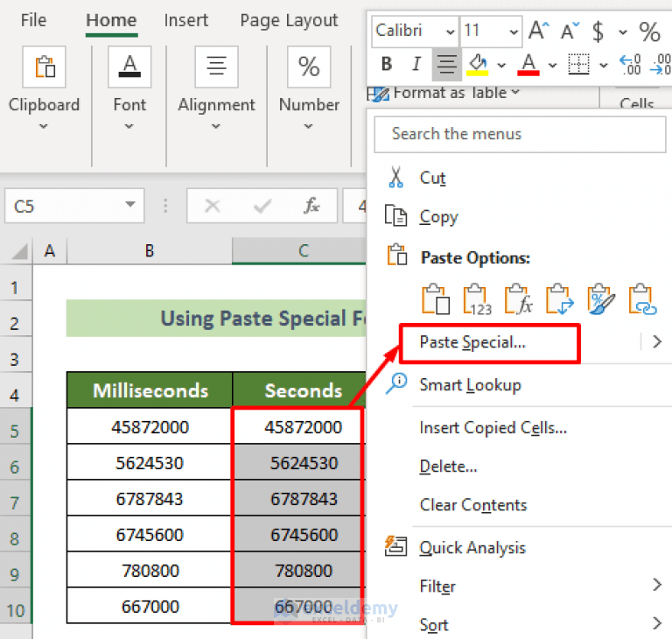This screenshot has height=639, width=672.
Task: Toggle Italic in mini toolbar
Action: pos(416,64)
